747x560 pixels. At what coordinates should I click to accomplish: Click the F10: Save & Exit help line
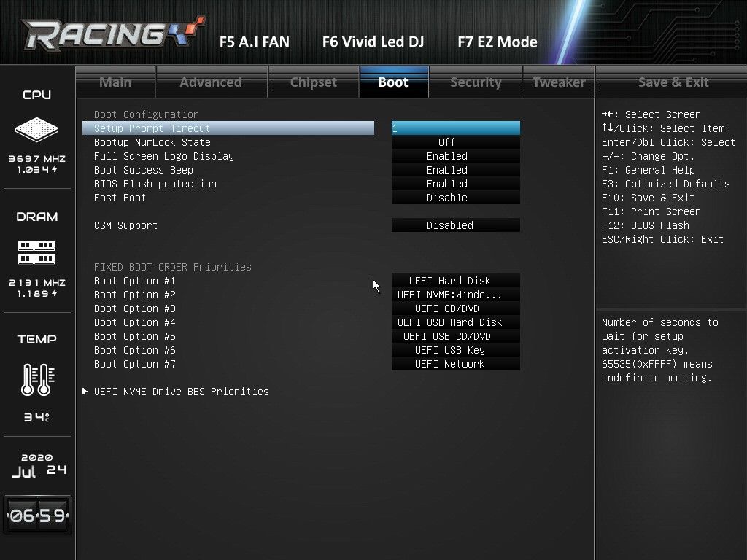tap(648, 197)
